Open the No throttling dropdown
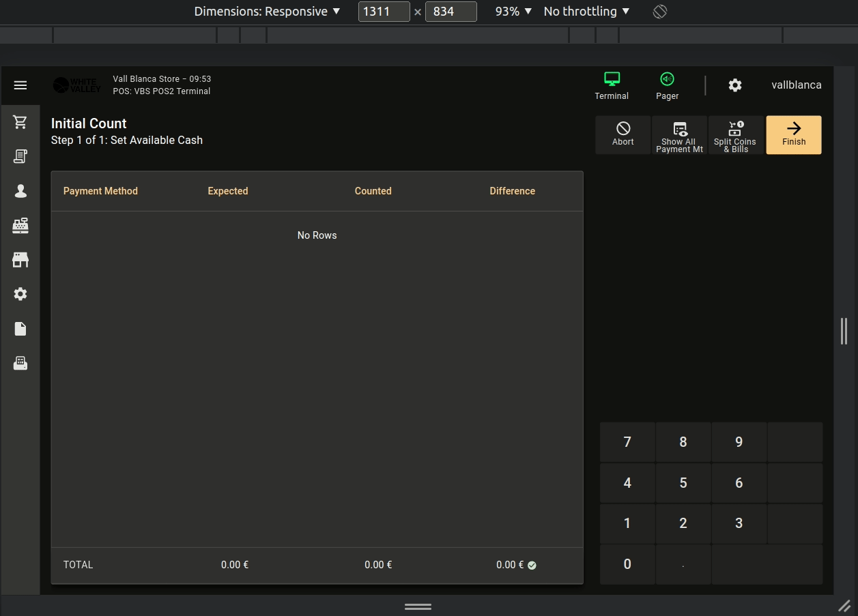The height and width of the screenshot is (616, 858). coord(586,12)
